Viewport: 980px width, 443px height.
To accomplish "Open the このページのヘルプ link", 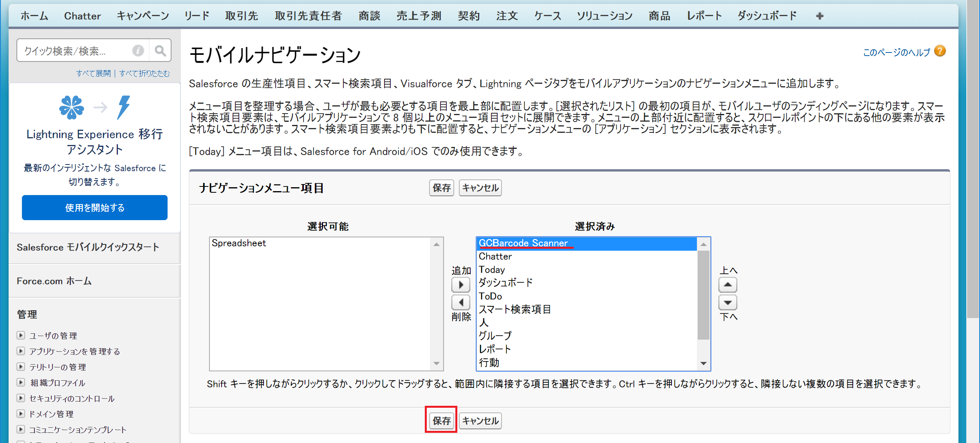I will (x=896, y=52).
